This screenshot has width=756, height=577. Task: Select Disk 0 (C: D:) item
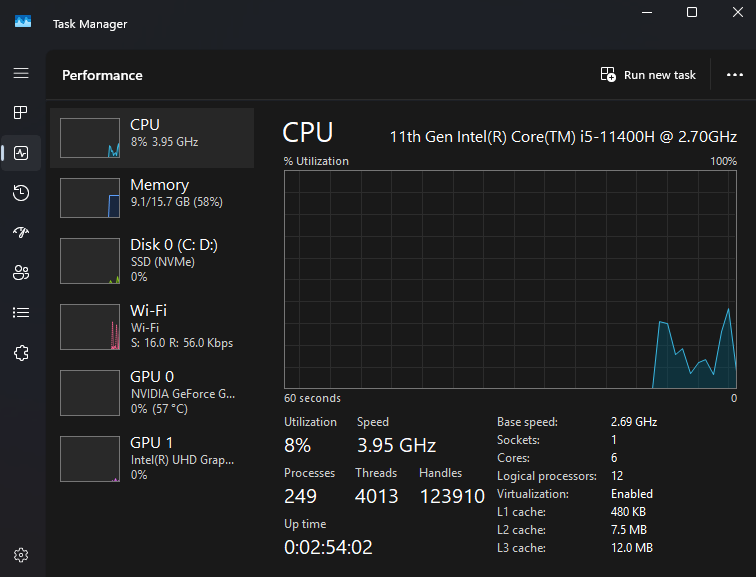[152, 260]
